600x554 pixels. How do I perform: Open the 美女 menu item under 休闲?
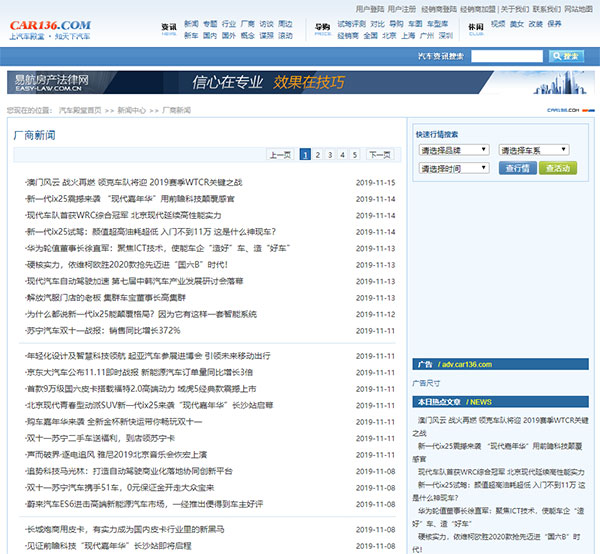tap(517, 24)
